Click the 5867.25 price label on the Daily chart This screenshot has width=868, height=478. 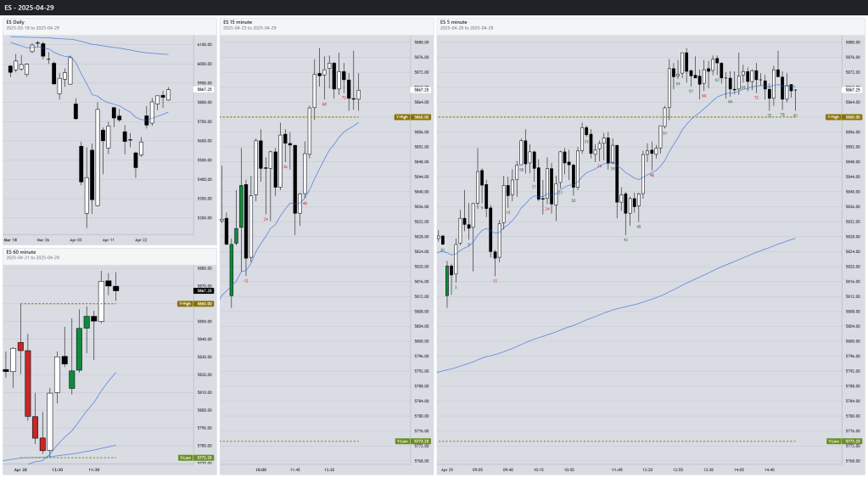point(204,89)
